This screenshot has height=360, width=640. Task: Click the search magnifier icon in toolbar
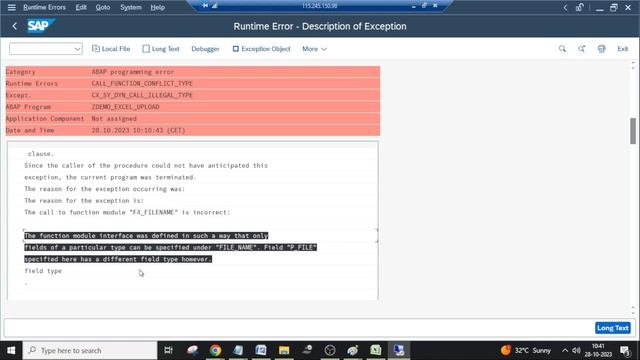[x=562, y=49]
